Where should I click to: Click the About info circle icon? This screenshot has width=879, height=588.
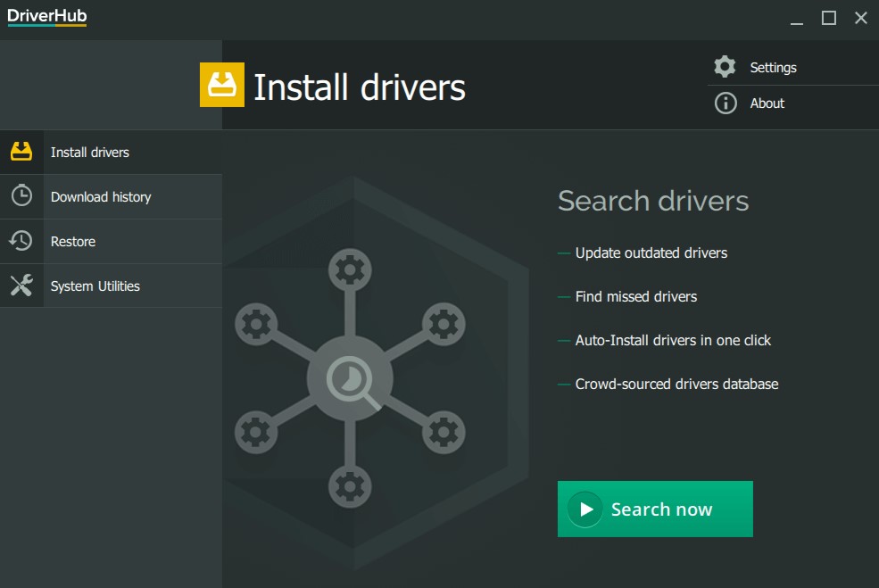coord(726,104)
